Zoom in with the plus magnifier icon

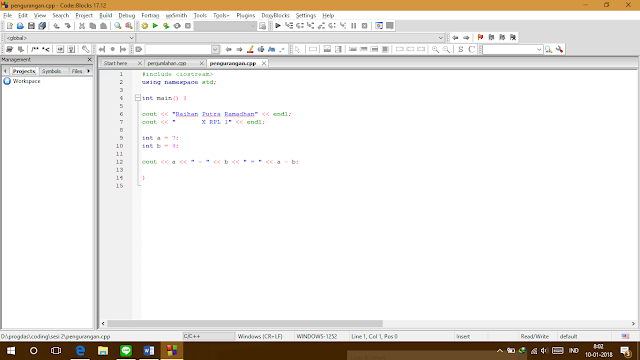pyautogui.click(x=436, y=49)
